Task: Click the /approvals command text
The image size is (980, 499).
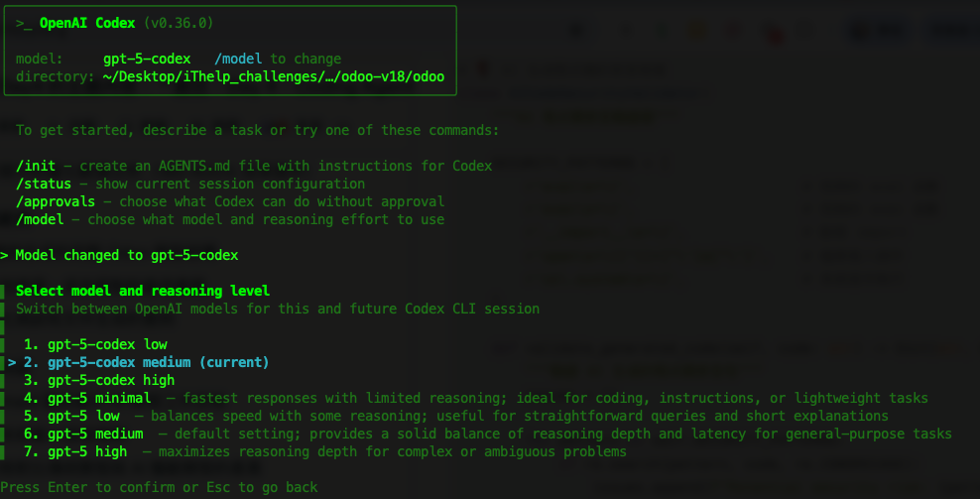Action: [x=56, y=202]
